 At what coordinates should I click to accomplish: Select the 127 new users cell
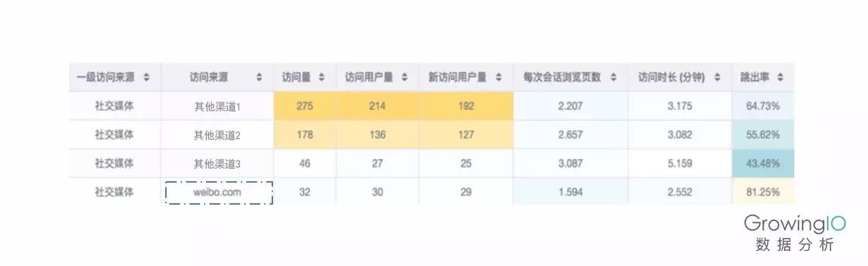tap(465, 135)
